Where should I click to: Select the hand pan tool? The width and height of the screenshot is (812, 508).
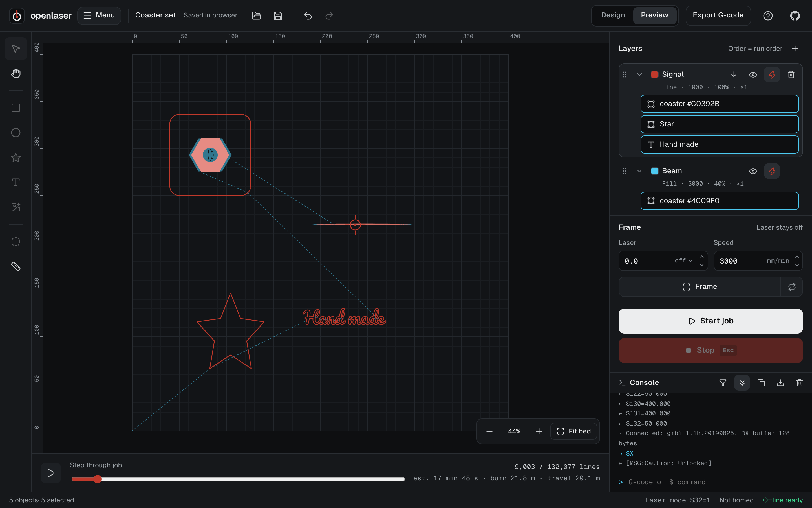(x=16, y=74)
